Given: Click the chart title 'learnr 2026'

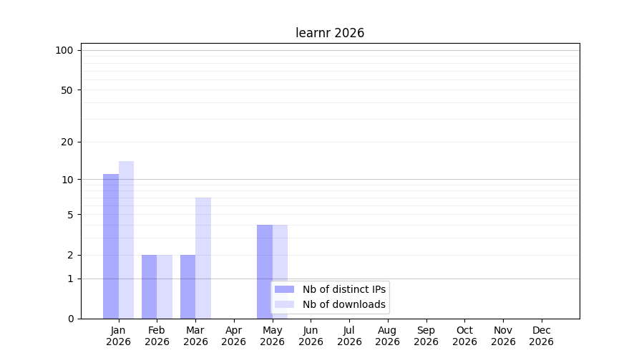Looking at the screenshot, I should 330,33.
